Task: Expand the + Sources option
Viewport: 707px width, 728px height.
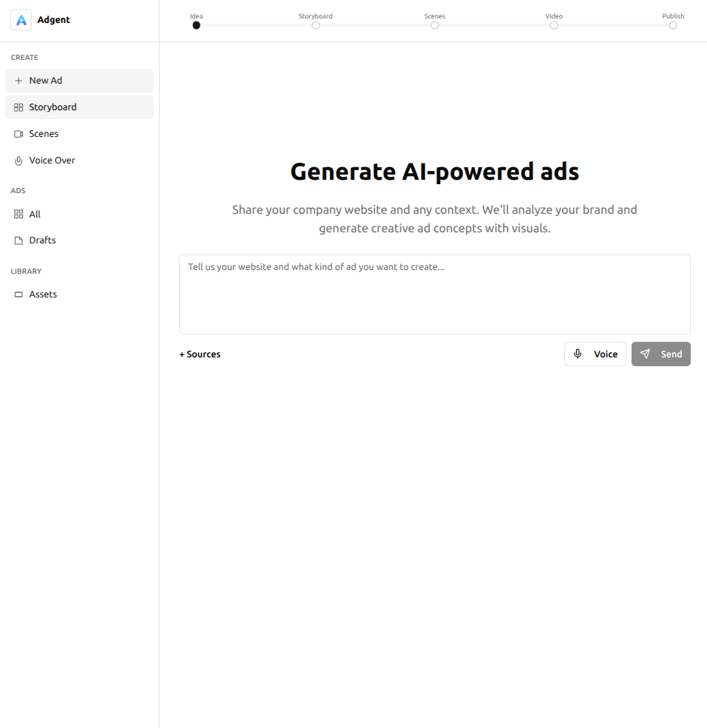Action: [200, 354]
